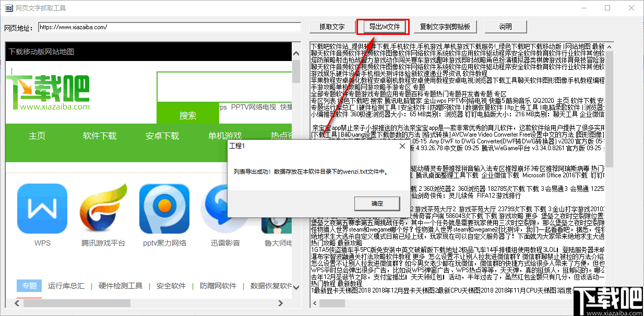Confirm the dialog with 确定
This screenshot has height=316, width=644.
[x=377, y=203]
